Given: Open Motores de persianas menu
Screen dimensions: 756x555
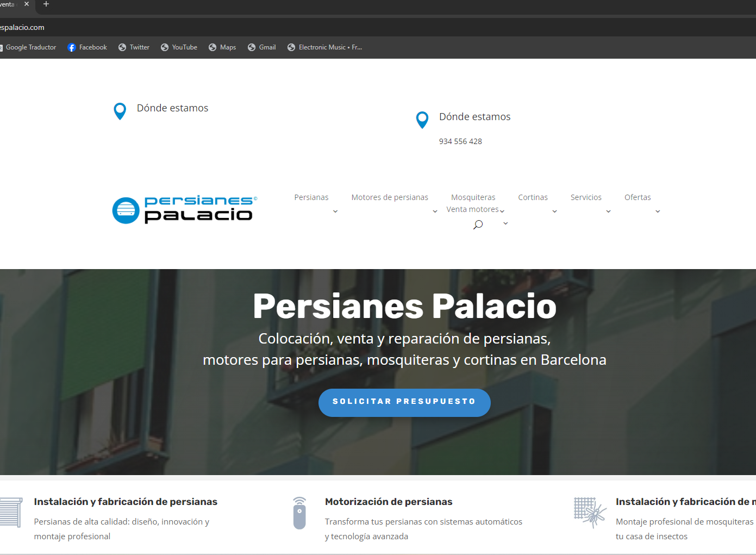Looking at the screenshot, I should tap(390, 197).
